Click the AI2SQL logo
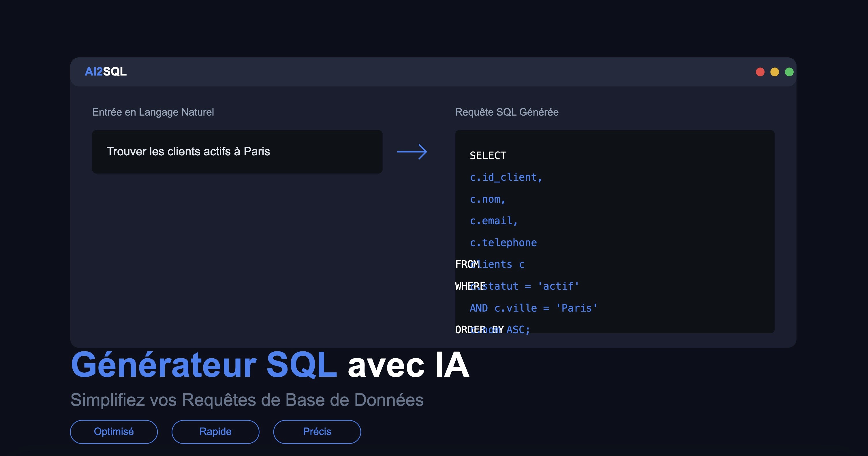 [106, 71]
